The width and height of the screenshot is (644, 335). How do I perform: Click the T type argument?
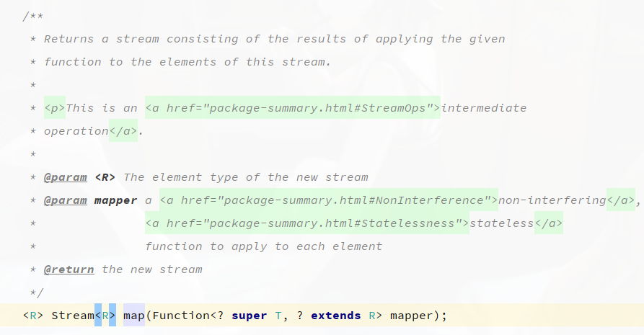click(278, 316)
